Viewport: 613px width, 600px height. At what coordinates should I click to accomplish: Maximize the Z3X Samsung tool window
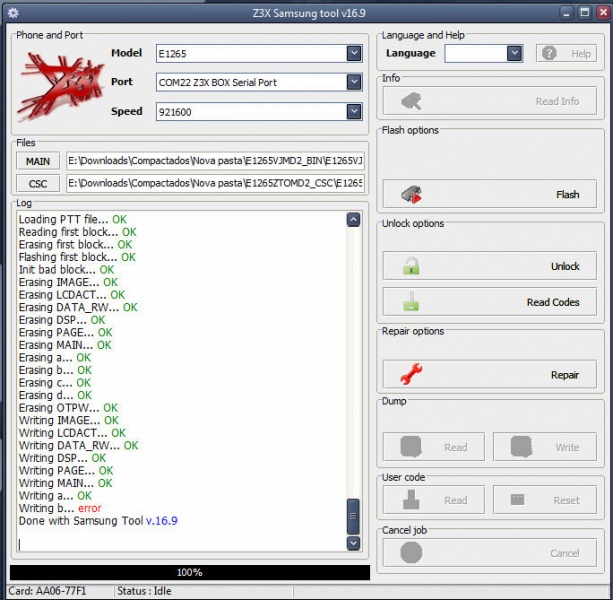tap(585, 13)
